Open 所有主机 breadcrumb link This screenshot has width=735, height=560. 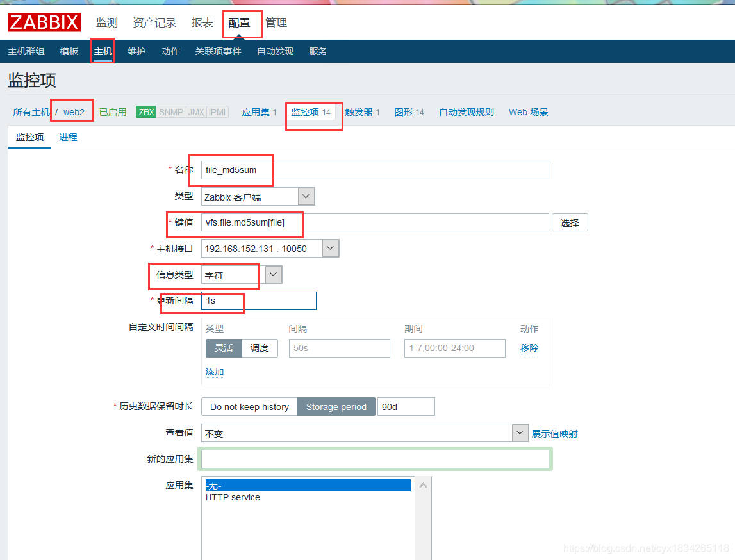[x=31, y=112]
